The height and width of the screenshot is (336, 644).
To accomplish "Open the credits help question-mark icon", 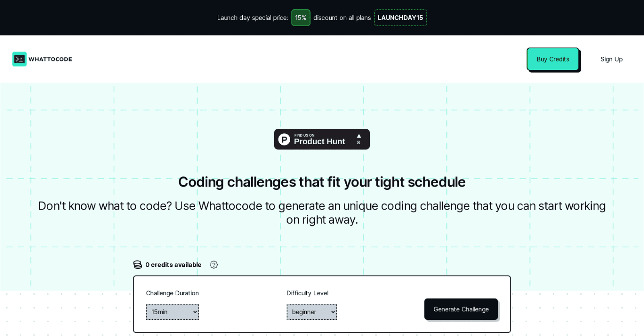I will point(214,265).
